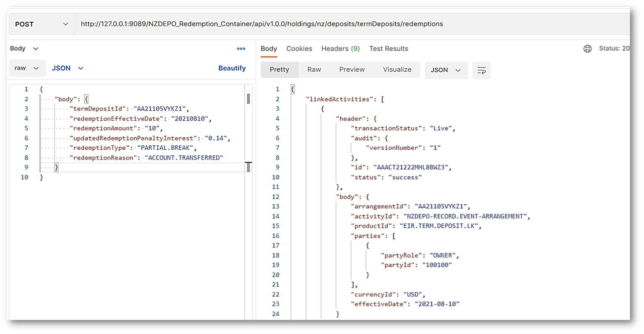Open the request JSON language dropdown
This screenshot has height=334, width=644.
tap(67, 68)
